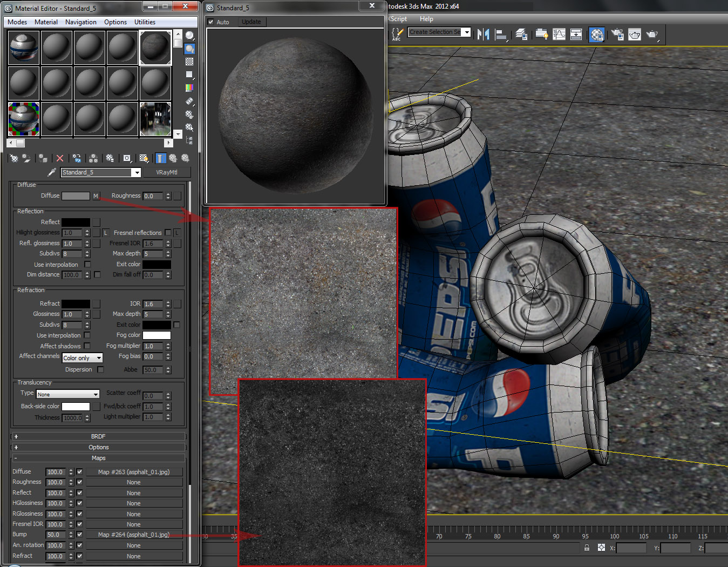Viewport: 728px width, 567px height.
Task: Open the Utilities menu
Action: (145, 22)
